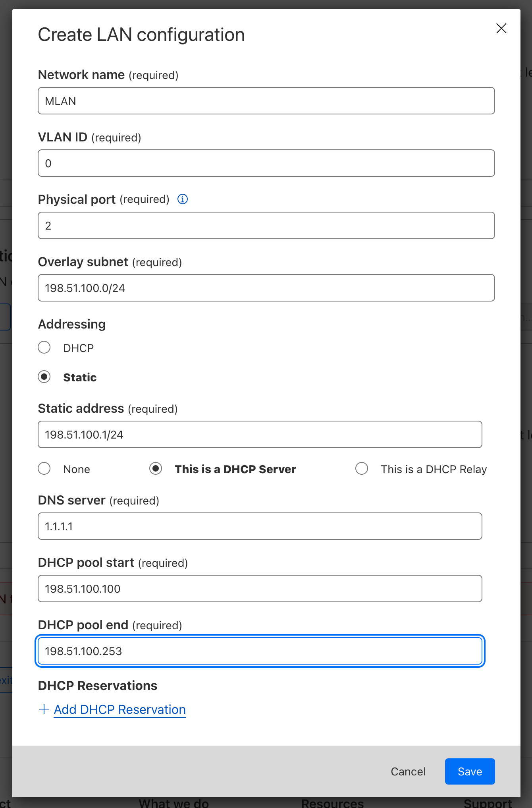
Task: Close the Create LAN configuration dialog
Action: pyautogui.click(x=501, y=28)
